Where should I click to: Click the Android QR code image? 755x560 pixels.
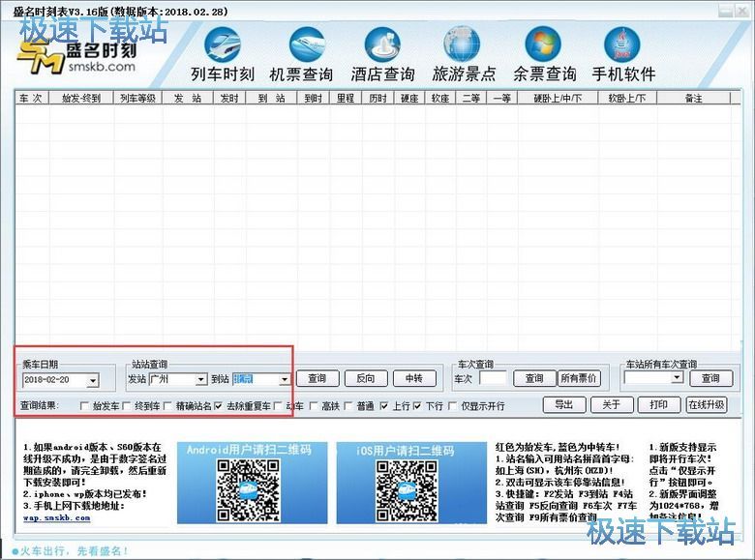tap(248, 490)
